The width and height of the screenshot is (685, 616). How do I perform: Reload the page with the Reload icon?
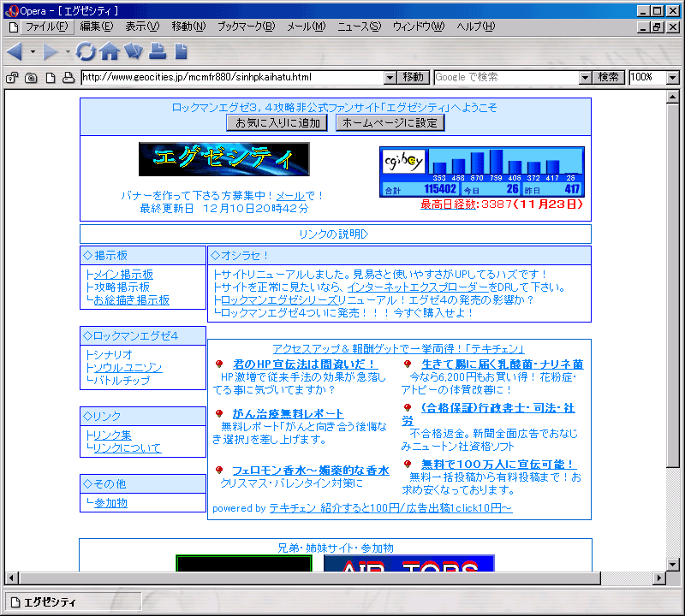[86, 52]
